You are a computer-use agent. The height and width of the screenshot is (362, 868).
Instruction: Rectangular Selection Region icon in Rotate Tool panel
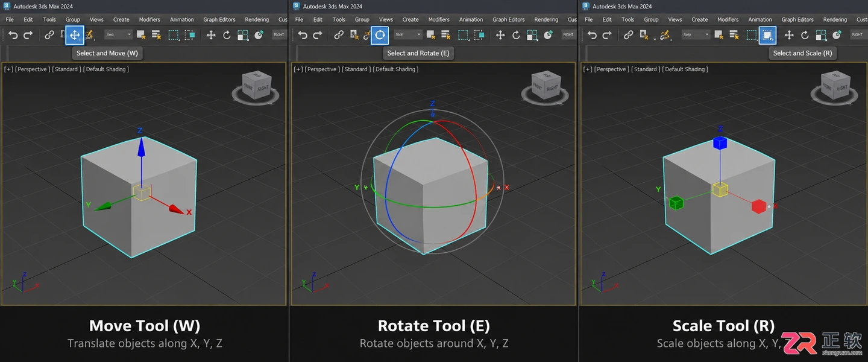click(x=463, y=35)
